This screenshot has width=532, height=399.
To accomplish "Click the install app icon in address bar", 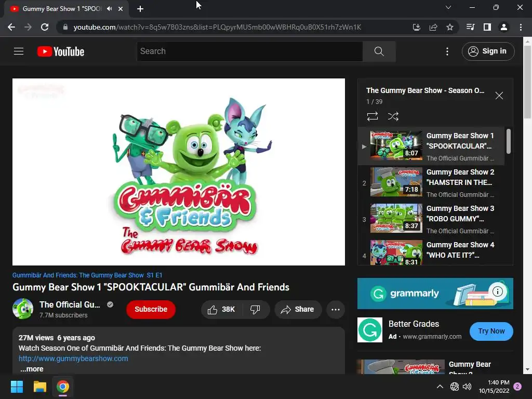I will point(416,27).
